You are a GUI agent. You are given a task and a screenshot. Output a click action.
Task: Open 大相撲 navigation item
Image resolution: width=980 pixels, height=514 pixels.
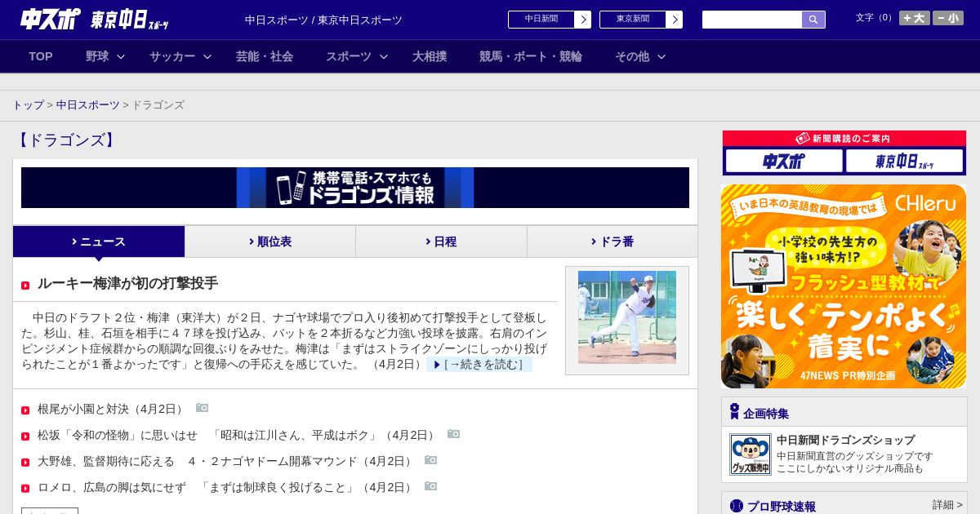[430, 56]
